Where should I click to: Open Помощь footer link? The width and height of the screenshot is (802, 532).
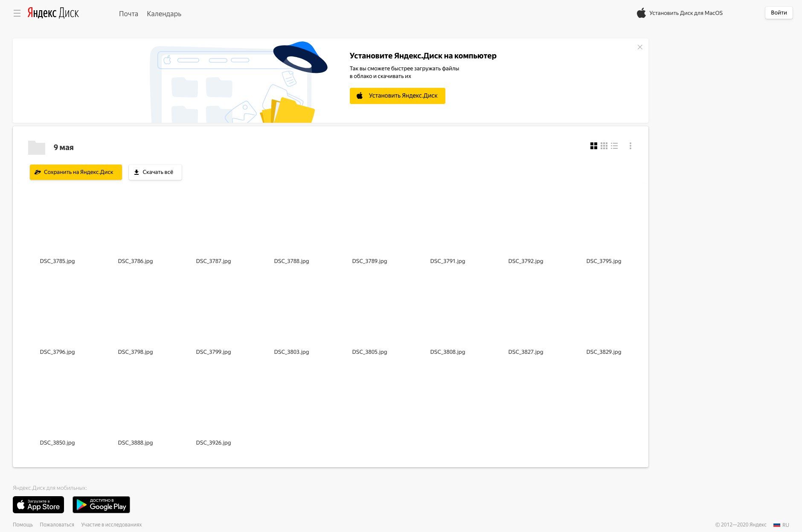[x=23, y=525]
